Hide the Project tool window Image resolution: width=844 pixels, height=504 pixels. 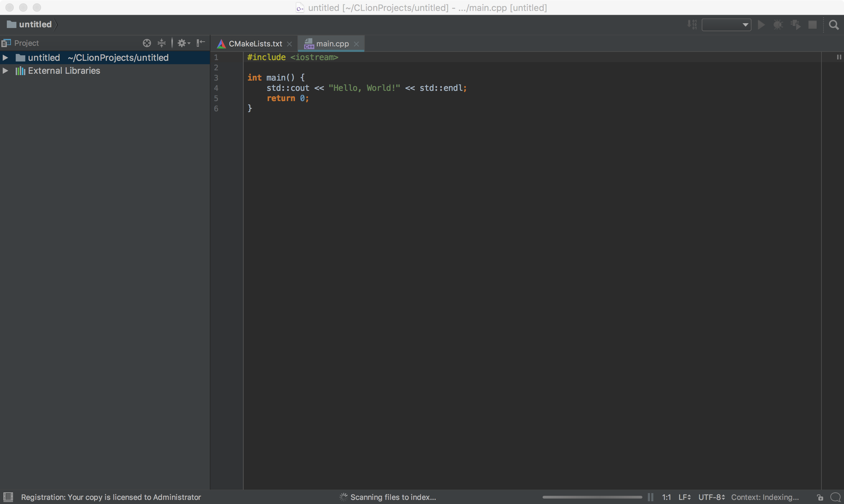(201, 43)
